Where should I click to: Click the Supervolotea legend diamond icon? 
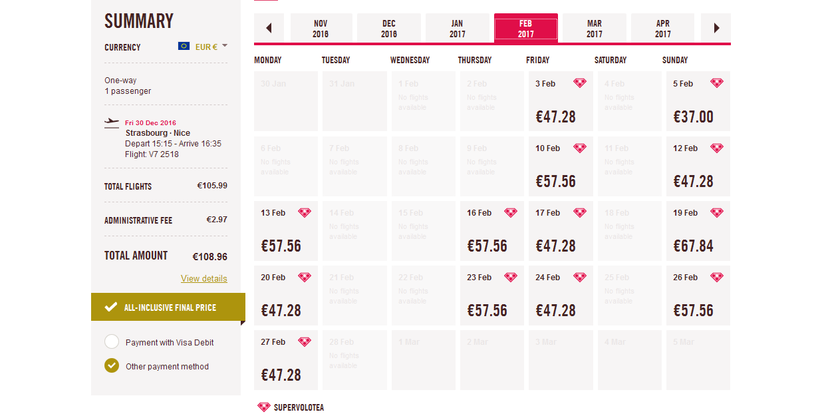click(x=264, y=407)
